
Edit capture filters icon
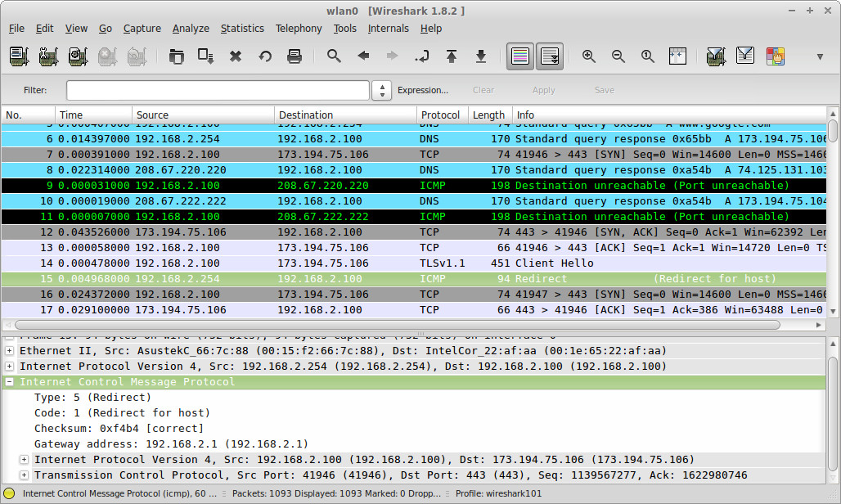[716, 56]
